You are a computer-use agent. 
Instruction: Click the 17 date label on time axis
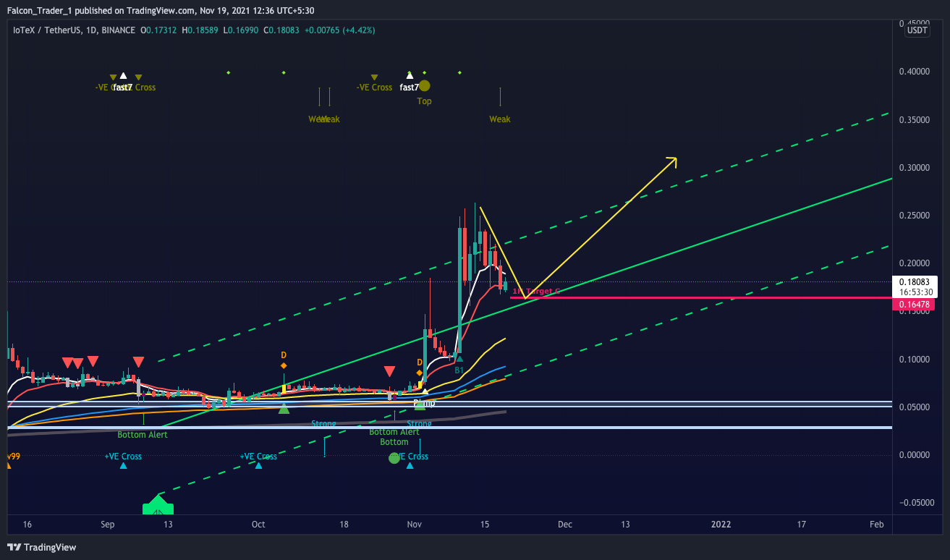(801, 525)
